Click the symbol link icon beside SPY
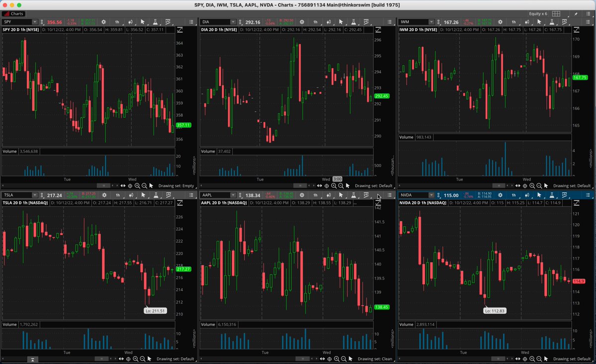Screen dimensions: 596x364 (43, 22)
